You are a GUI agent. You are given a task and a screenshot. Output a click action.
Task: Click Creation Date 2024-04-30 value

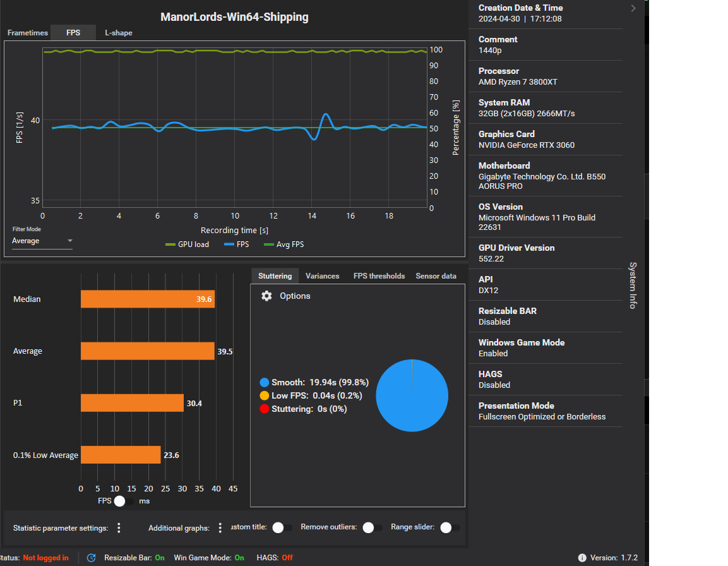pos(520,18)
